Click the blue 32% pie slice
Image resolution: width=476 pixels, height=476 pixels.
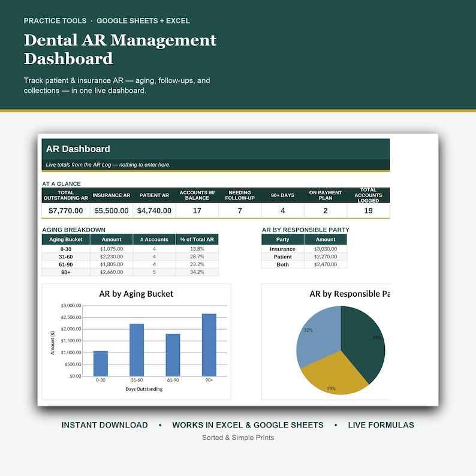pos(319,334)
